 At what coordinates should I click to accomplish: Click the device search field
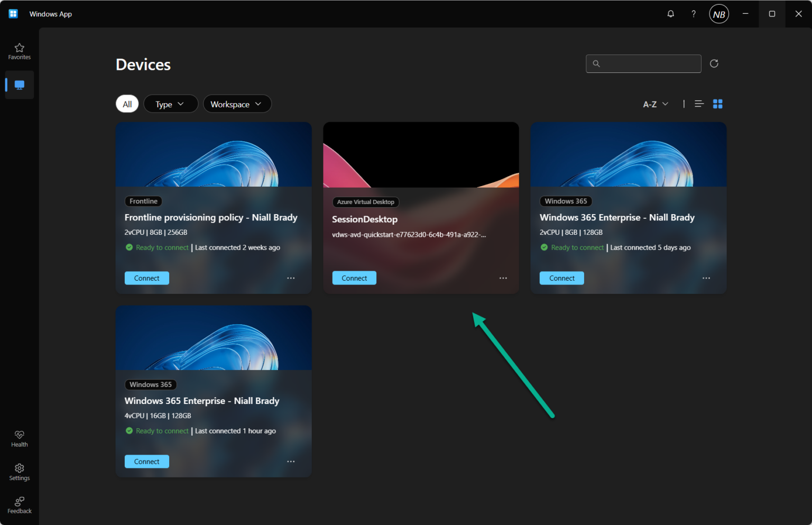click(643, 63)
